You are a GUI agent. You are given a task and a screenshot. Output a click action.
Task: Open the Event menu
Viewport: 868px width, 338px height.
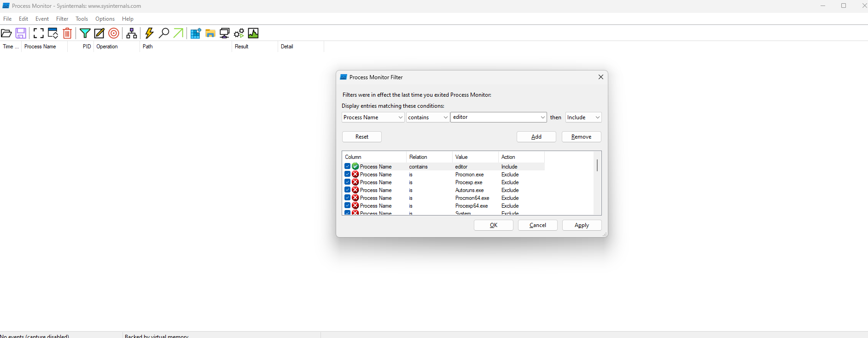42,19
